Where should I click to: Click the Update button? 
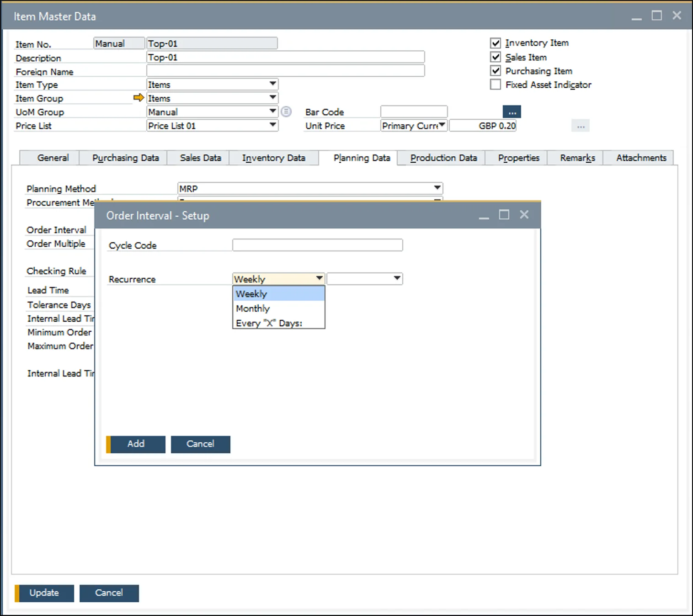(44, 593)
